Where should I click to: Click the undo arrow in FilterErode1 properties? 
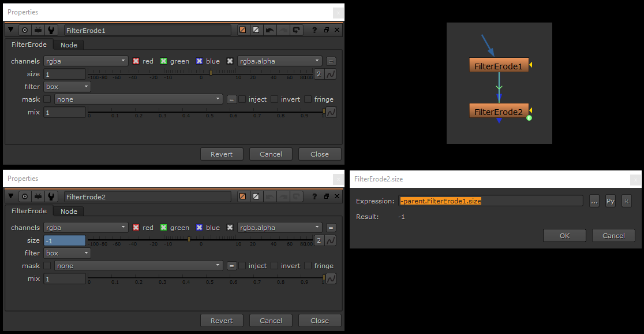(271, 29)
